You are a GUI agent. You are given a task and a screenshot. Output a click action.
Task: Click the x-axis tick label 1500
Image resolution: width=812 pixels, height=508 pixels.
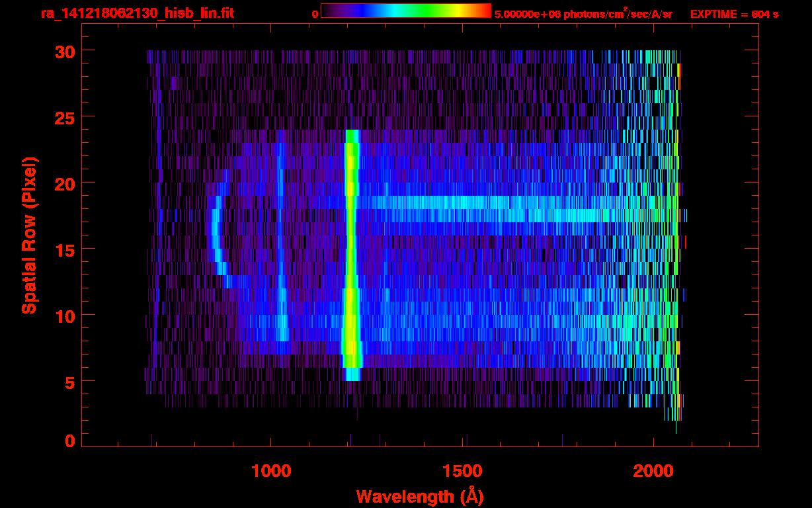462,471
